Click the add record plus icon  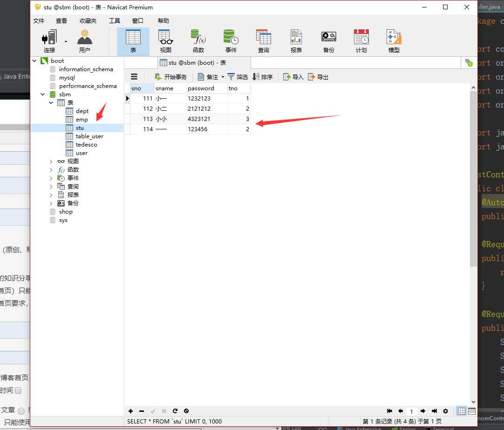(x=130, y=411)
